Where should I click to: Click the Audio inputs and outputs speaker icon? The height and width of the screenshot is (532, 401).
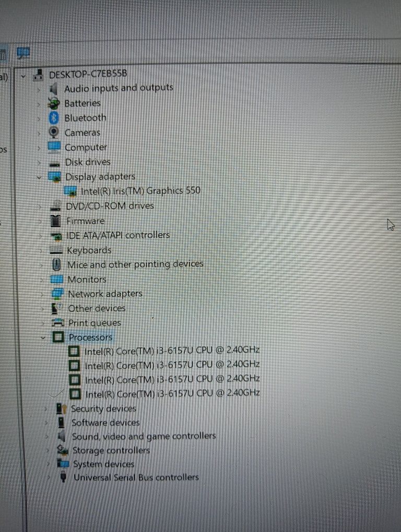[53, 89]
